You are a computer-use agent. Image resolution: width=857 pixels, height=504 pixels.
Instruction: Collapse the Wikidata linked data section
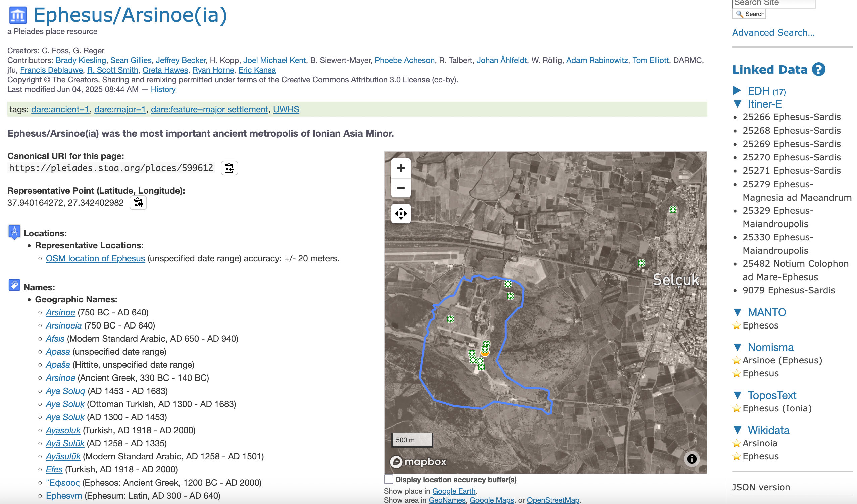pos(737,430)
